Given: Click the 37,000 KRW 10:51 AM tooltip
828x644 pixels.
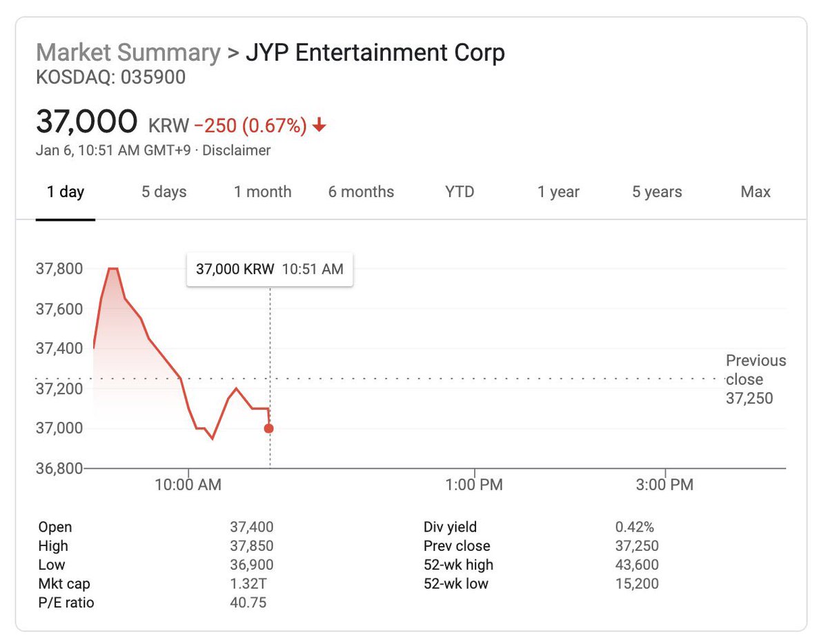Looking at the screenshot, I should 270,269.
